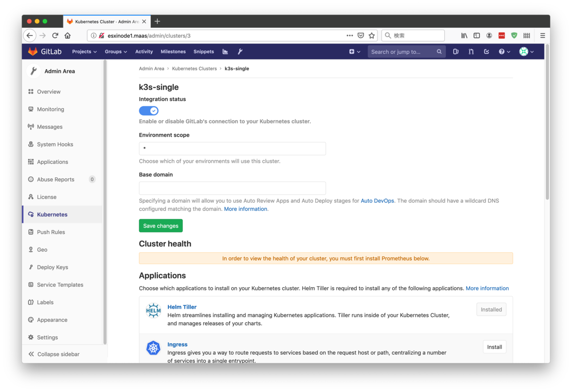The width and height of the screenshot is (572, 392).
Task: Click the red extension icon in toolbar
Action: 501,35
